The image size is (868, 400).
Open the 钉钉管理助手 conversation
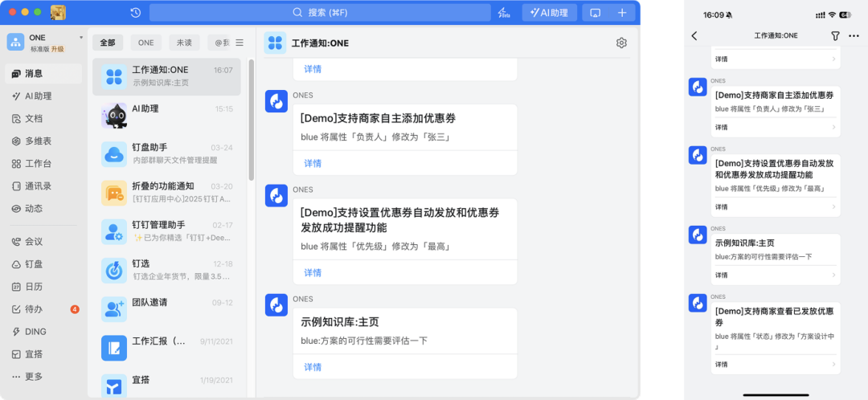[166, 231]
